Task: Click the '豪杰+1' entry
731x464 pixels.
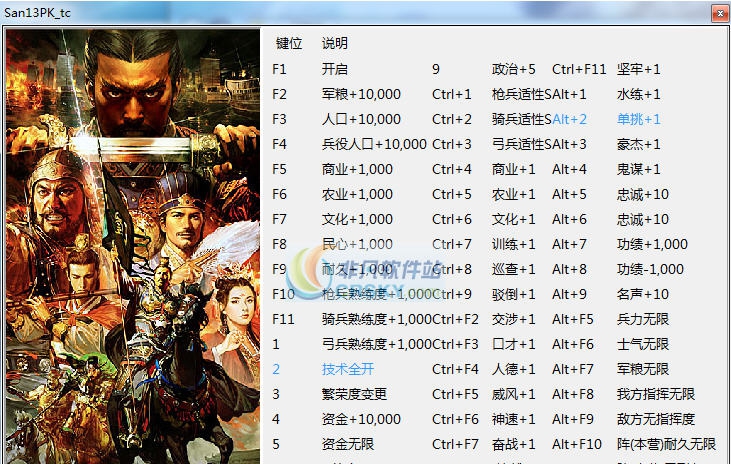Action: pyautogui.click(x=638, y=144)
